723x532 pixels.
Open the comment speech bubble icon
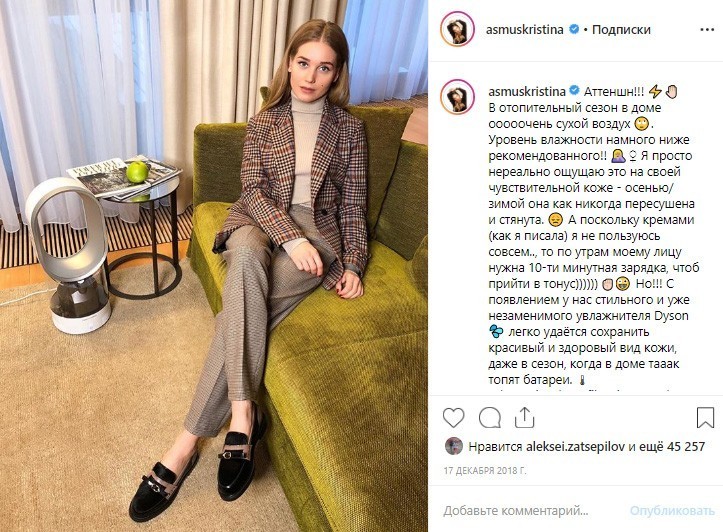pyautogui.click(x=490, y=418)
